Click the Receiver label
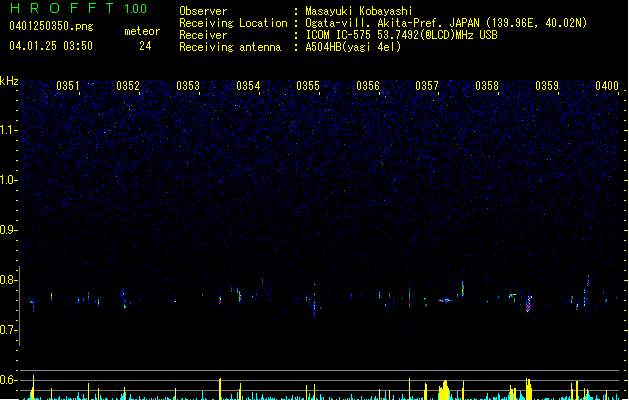Image resolution: width=629 pixels, height=400 pixels. (x=203, y=35)
